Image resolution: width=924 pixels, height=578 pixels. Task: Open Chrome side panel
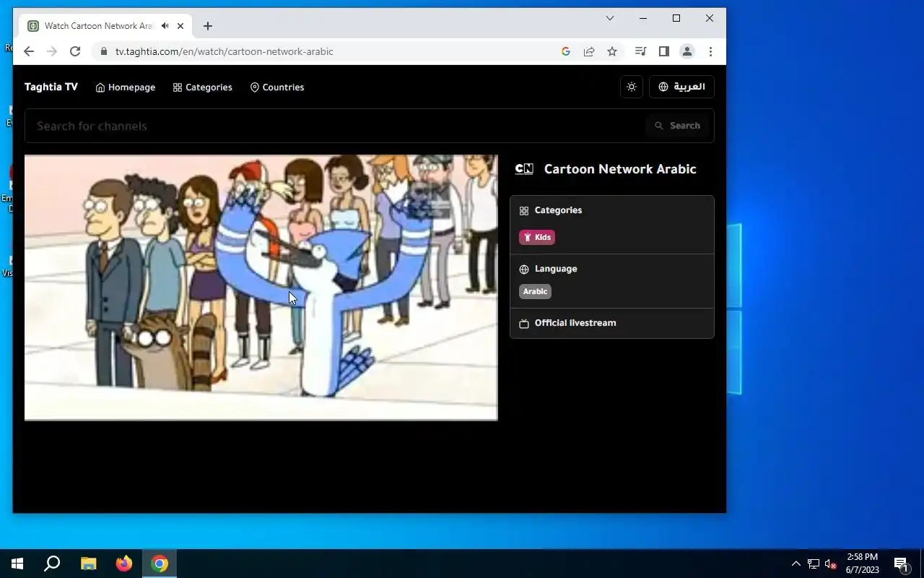pyautogui.click(x=664, y=51)
